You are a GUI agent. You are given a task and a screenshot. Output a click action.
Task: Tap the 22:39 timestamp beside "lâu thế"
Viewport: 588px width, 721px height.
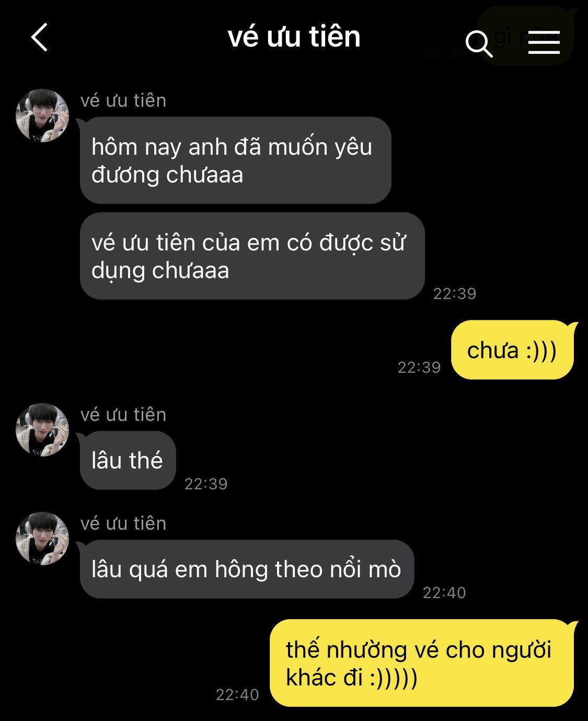click(x=206, y=484)
